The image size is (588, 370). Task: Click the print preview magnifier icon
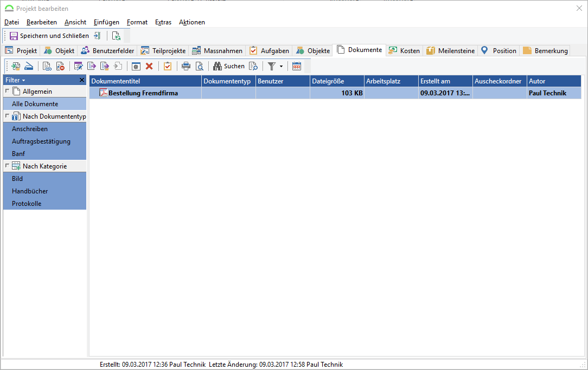click(x=200, y=66)
